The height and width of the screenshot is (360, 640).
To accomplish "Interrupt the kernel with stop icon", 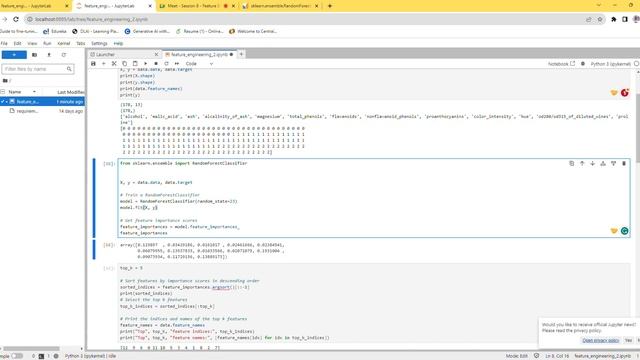I will tap(156, 64).
